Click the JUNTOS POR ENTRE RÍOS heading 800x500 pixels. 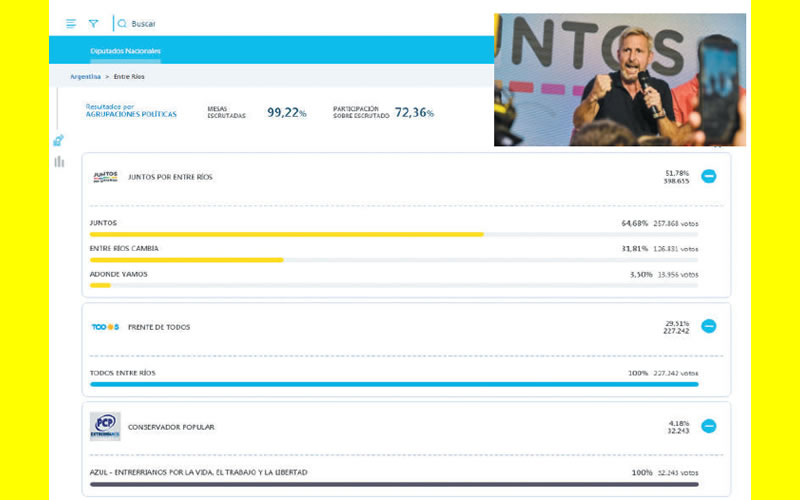[170, 177]
